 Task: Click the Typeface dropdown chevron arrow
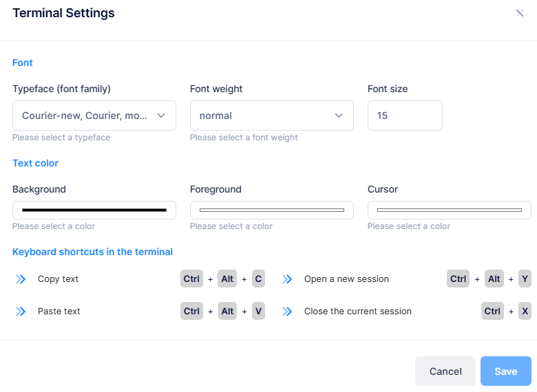coord(161,116)
